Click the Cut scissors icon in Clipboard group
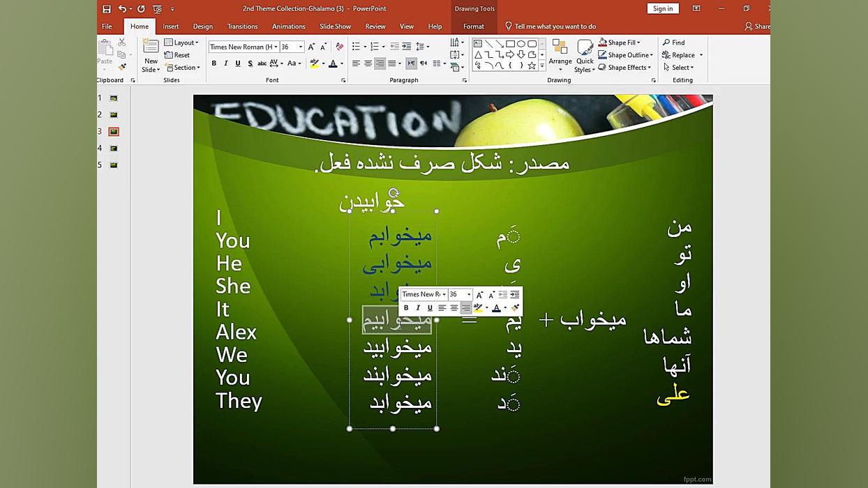This screenshot has width=868, height=488. tap(122, 43)
